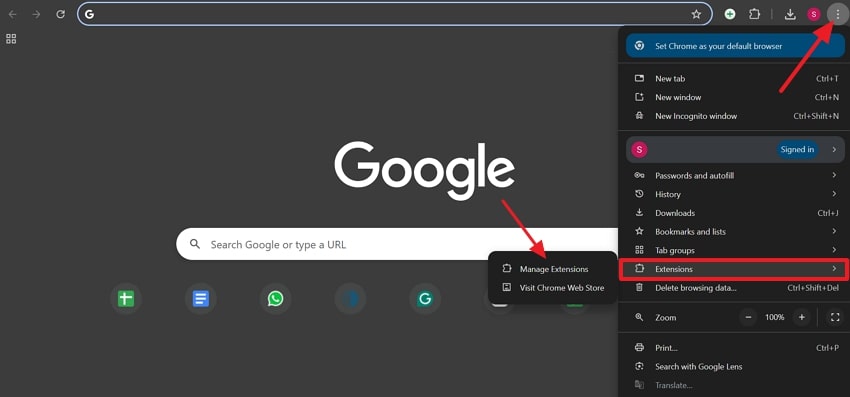Click the green plus extension icon
Screen dimensions: 850x397
(730, 15)
